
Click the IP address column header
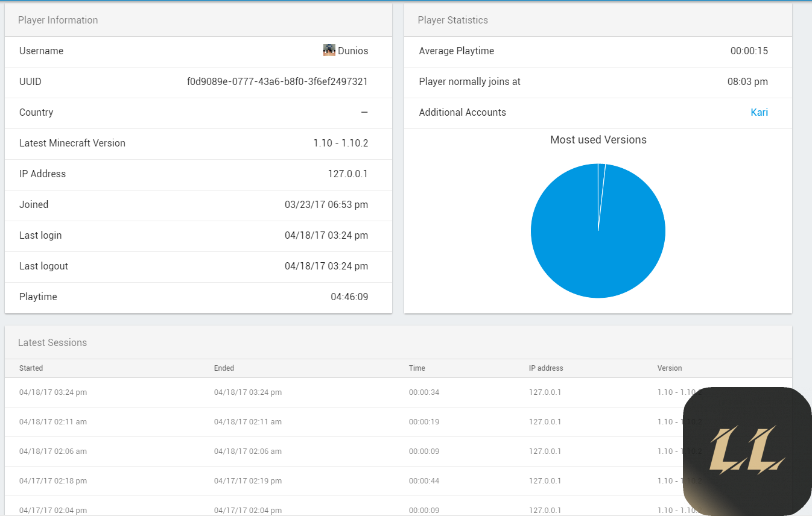point(546,368)
